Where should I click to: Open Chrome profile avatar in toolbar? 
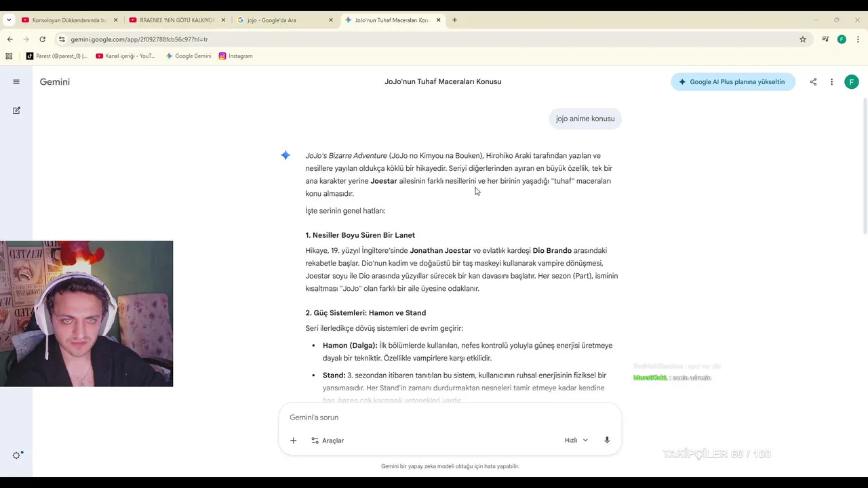click(x=842, y=39)
